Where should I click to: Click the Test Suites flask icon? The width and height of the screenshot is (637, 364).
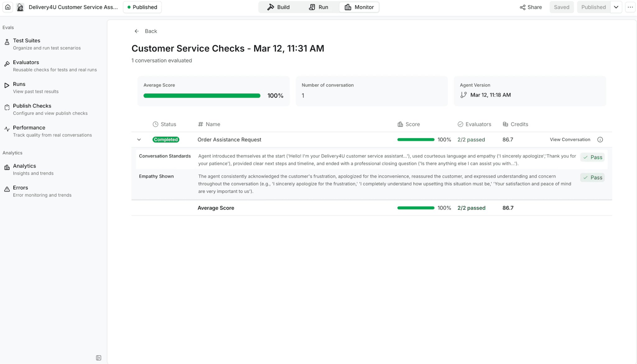(x=7, y=42)
